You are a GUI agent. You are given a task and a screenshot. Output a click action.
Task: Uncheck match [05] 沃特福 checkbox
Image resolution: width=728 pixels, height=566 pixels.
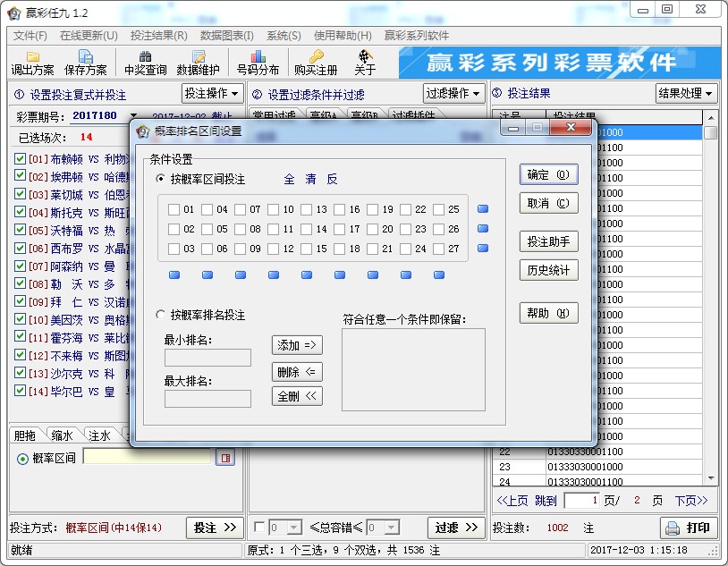[20, 227]
